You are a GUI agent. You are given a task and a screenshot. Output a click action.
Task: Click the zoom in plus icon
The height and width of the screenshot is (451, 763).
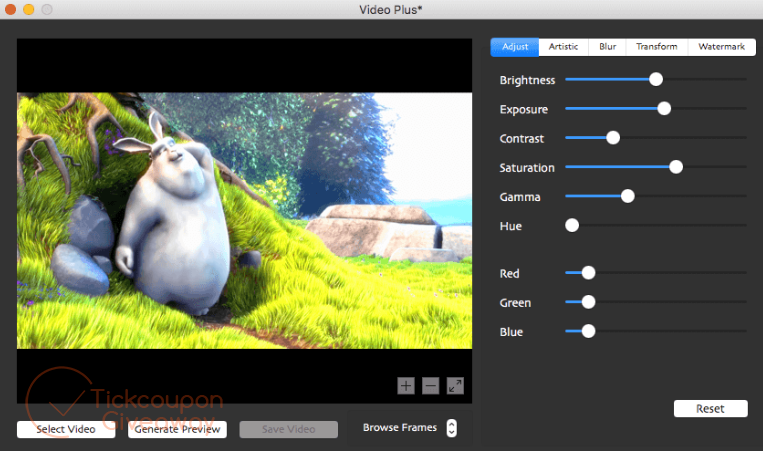coord(406,386)
